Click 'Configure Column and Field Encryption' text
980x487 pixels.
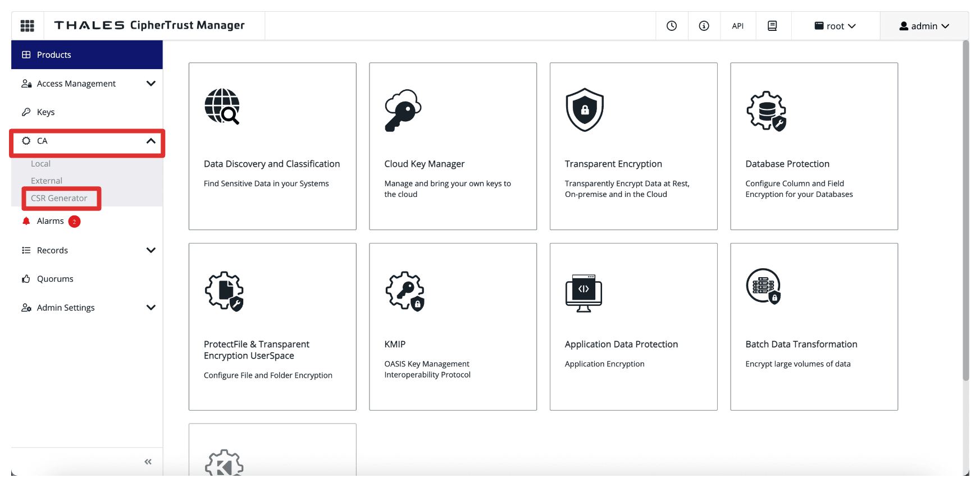799,189
